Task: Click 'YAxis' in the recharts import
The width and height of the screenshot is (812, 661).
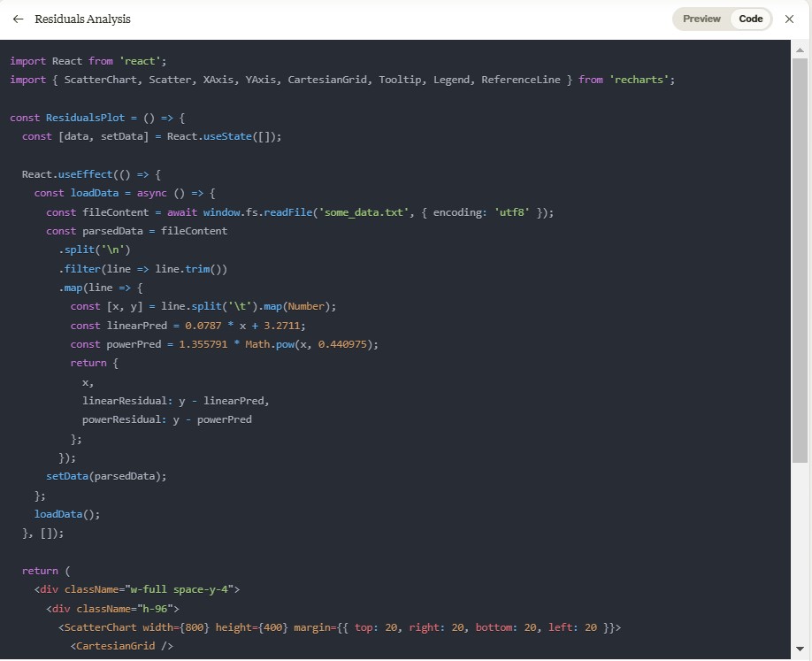Action: (260, 80)
